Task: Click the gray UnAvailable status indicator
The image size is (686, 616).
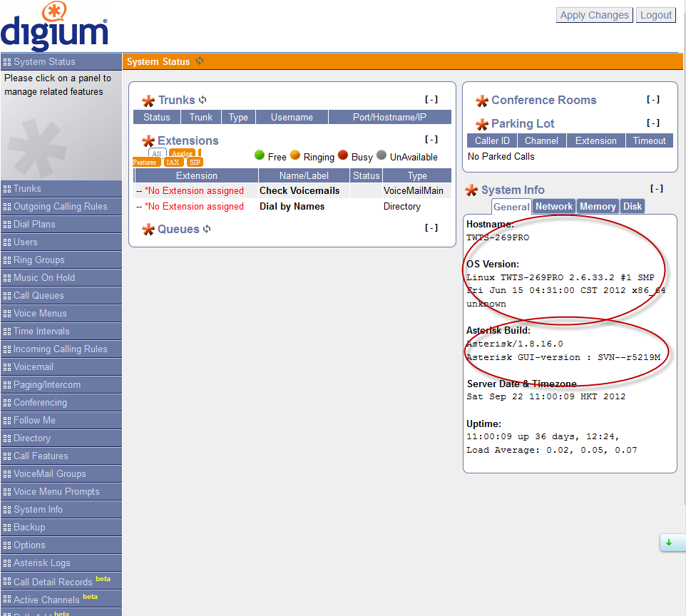Action: click(x=382, y=155)
